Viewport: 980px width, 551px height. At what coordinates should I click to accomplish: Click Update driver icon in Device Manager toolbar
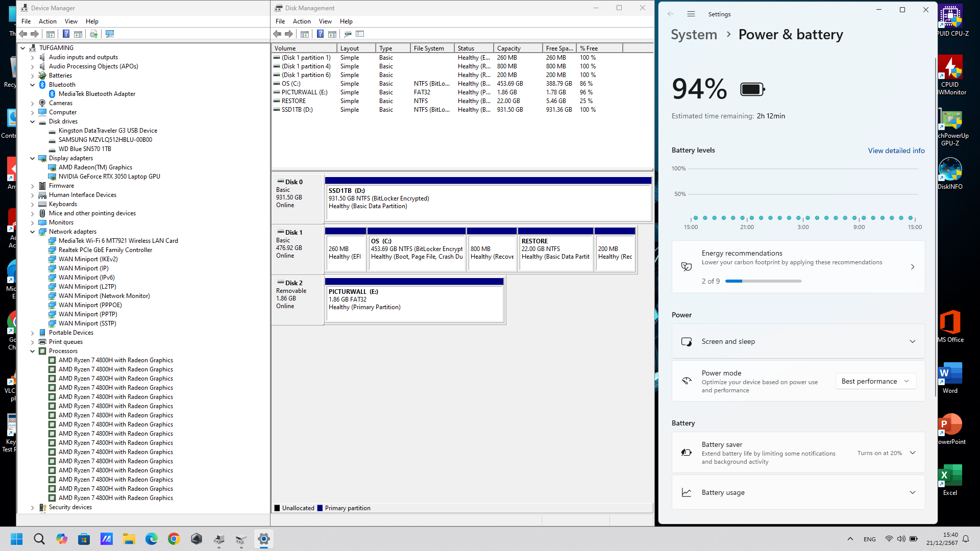click(x=93, y=34)
